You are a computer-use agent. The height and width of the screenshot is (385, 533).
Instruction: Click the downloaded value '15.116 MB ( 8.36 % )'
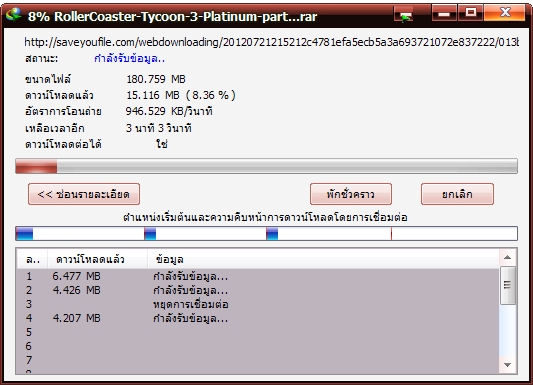pyautogui.click(x=181, y=95)
